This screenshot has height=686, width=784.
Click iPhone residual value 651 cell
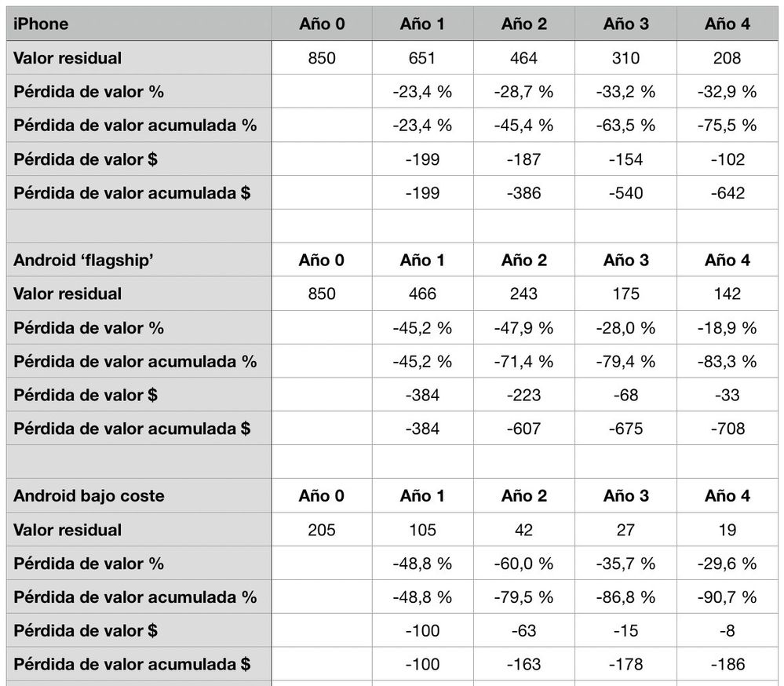pos(422,58)
